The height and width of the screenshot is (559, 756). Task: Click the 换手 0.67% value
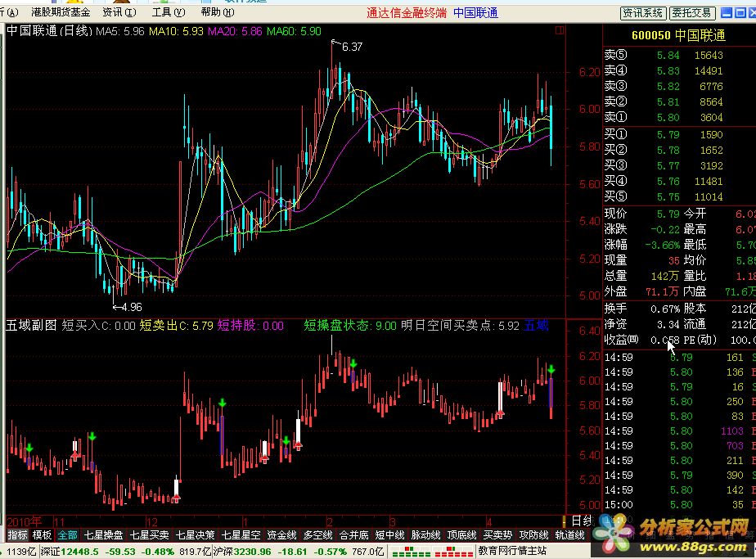665,309
